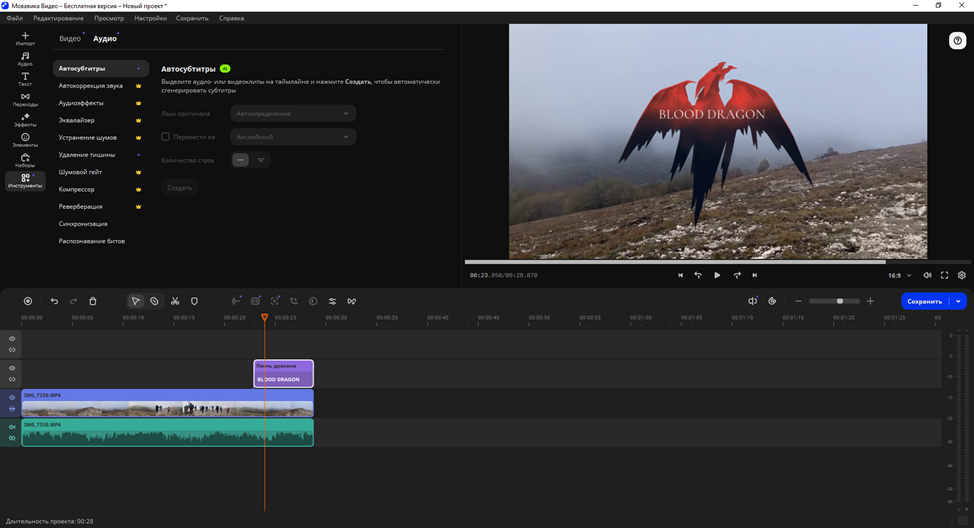Enable the Перевести на checkbox

165,137
